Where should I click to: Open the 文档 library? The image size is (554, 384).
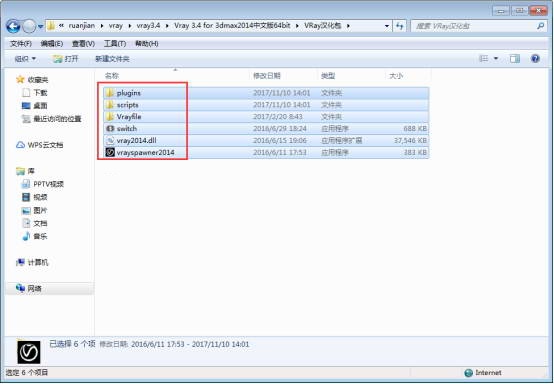click(x=40, y=223)
